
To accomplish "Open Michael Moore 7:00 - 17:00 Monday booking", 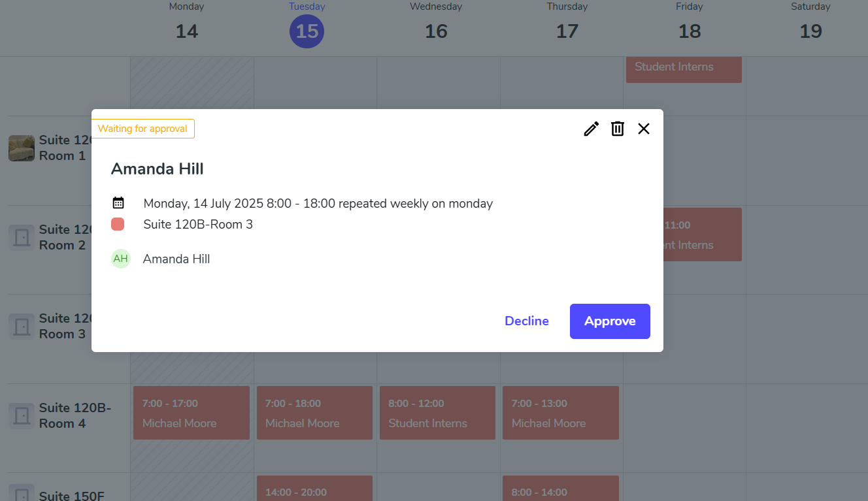I will tap(192, 413).
